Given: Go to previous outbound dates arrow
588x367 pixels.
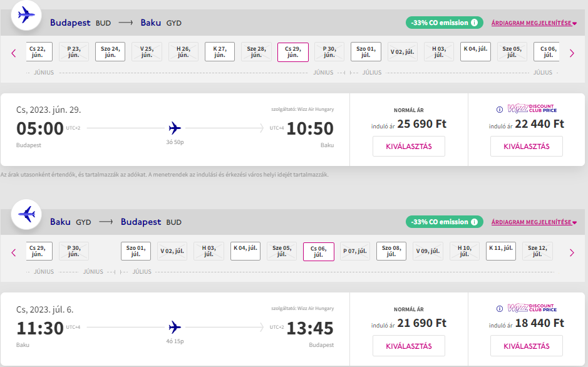Looking at the screenshot, I should [14, 53].
